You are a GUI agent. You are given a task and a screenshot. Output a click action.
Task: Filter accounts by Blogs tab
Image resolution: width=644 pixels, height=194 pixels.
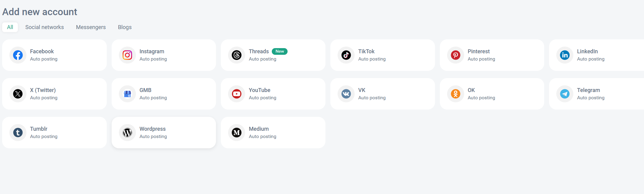coord(125,27)
